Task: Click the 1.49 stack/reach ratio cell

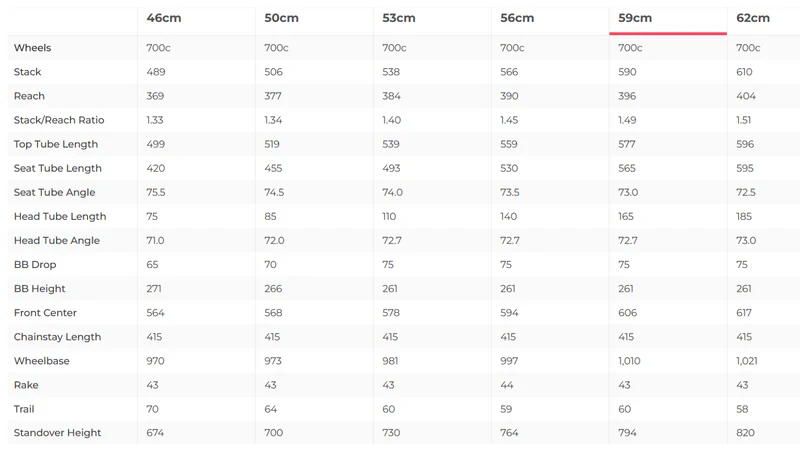Action: pos(628,120)
